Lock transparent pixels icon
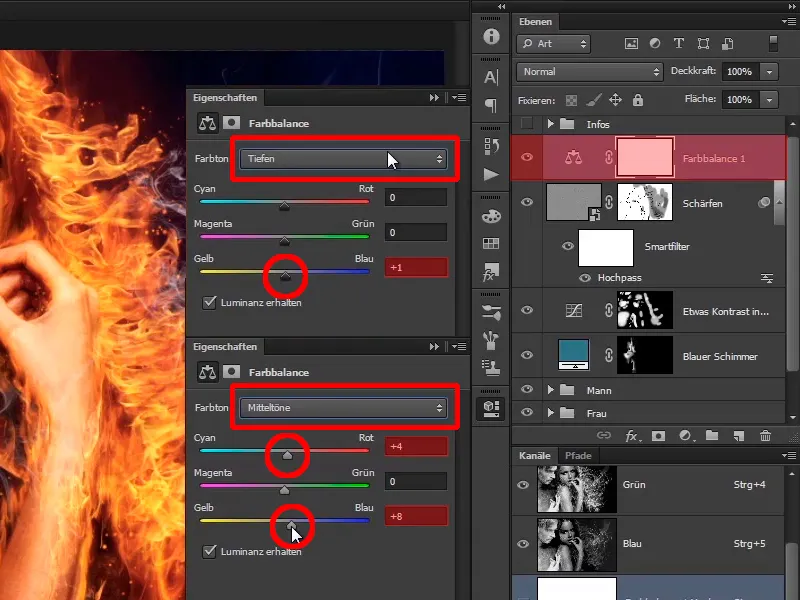The height and width of the screenshot is (600, 800). pos(571,101)
